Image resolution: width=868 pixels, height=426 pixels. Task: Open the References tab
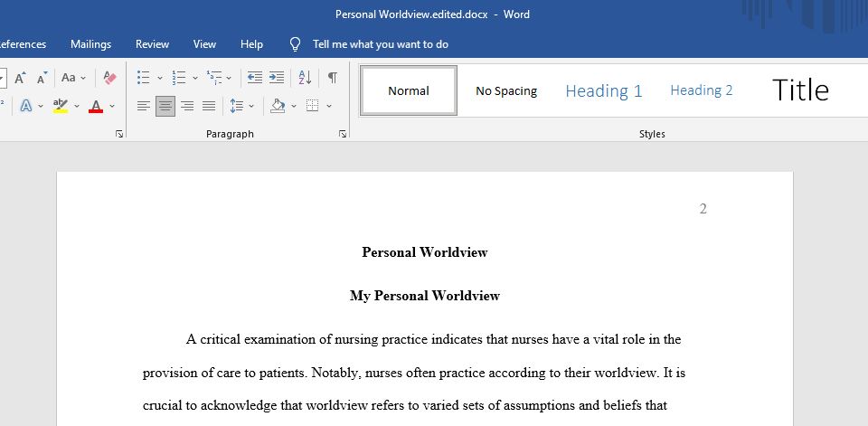point(22,44)
